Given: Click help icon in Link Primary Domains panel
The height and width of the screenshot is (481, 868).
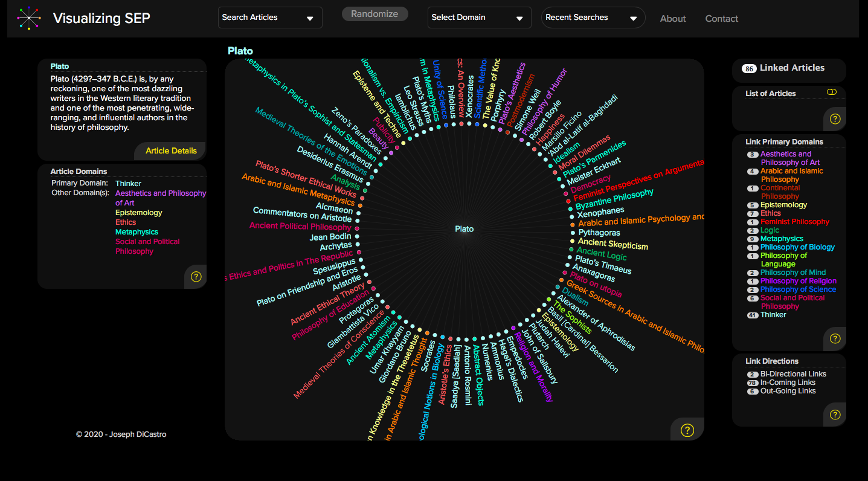Looking at the screenshot, I should [835, 338].
